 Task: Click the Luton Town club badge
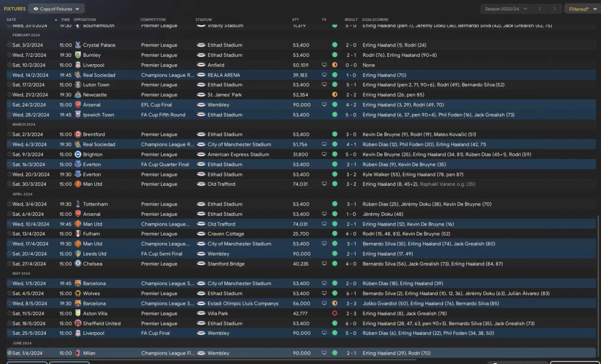click(x=77, y=85)
